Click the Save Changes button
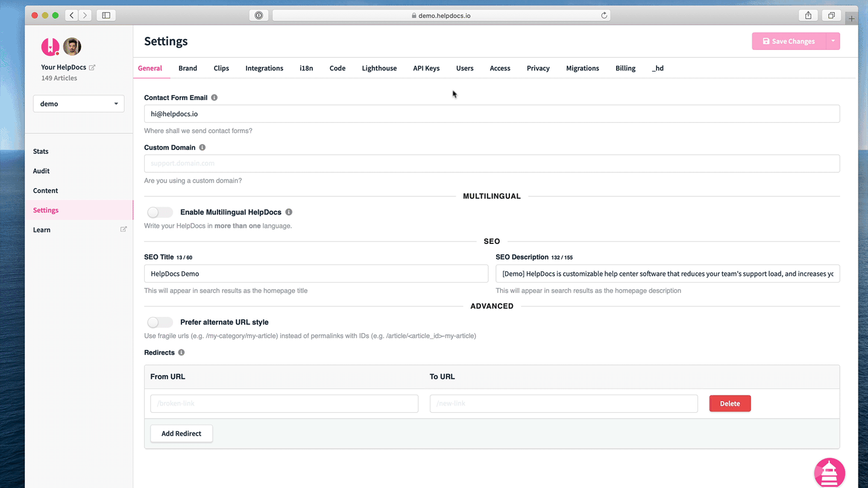 pos(789,41)
